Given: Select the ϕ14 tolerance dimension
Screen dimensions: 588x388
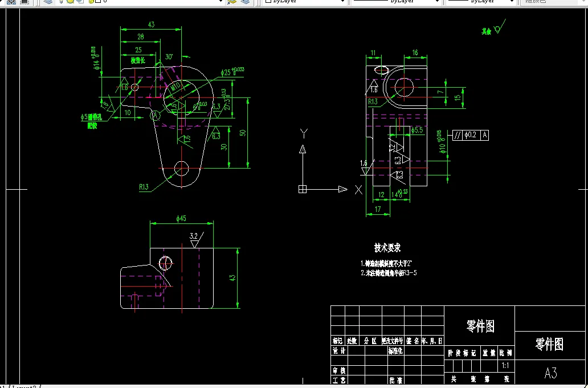Looking at the screenshot, I should point(97,59).
